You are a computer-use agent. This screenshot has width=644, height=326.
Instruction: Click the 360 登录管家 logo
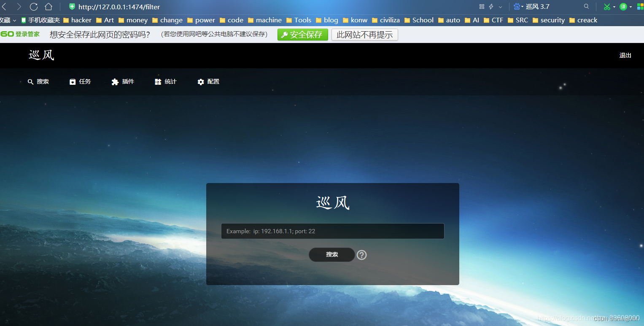point(20,34)
